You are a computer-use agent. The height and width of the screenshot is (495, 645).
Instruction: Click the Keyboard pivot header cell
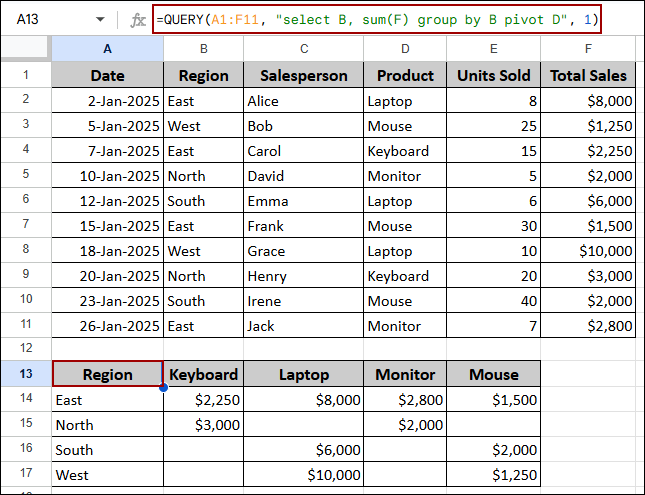[x=204, y=374]
